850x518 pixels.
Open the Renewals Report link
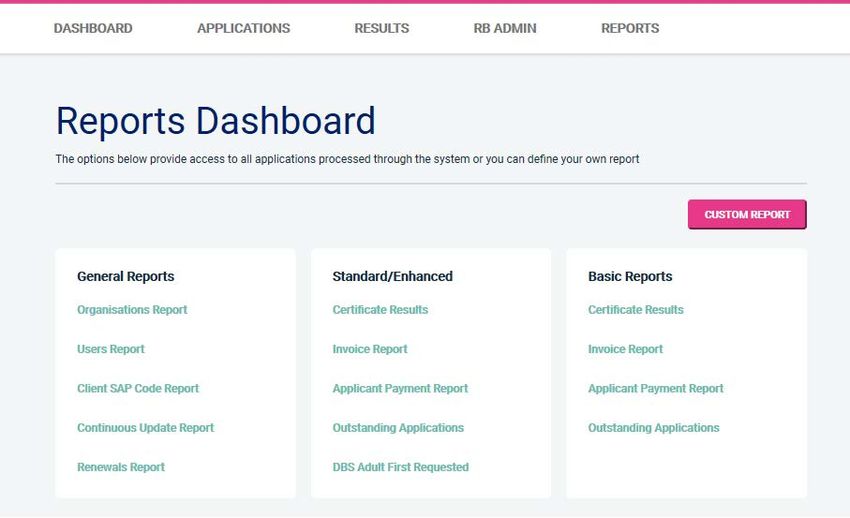pos(121,467)
